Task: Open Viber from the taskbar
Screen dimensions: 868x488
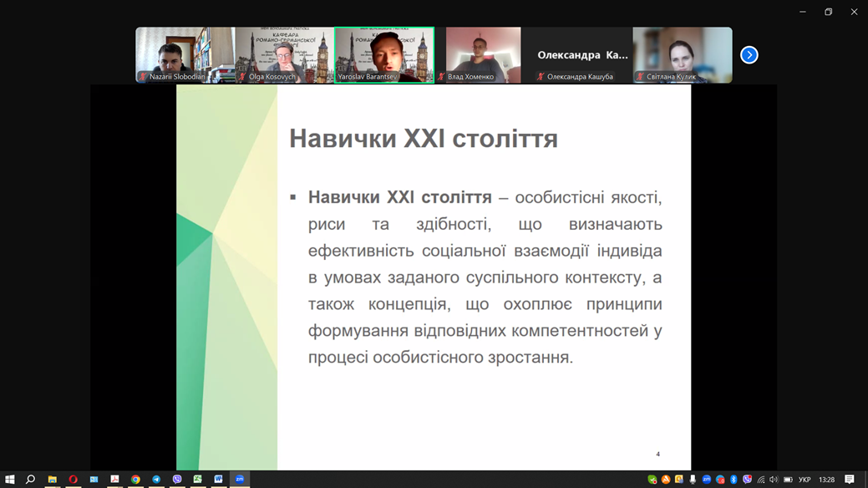Action: (177, 480)
